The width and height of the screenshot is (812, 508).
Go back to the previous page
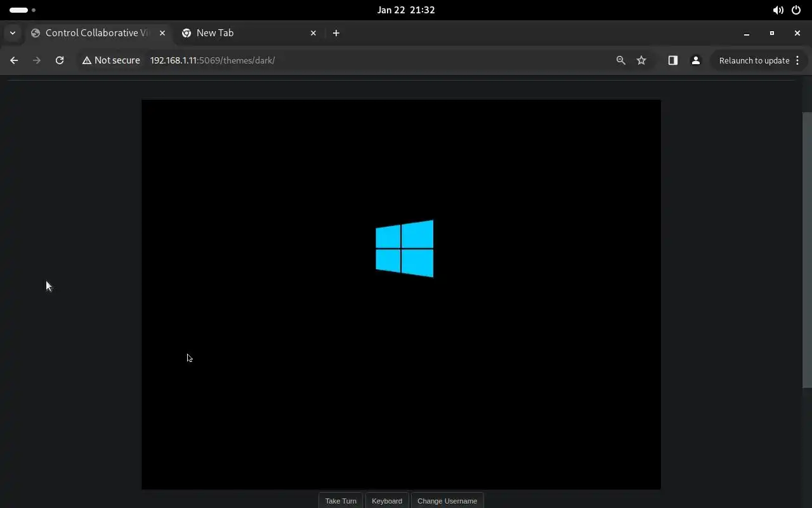click(14, 60)
